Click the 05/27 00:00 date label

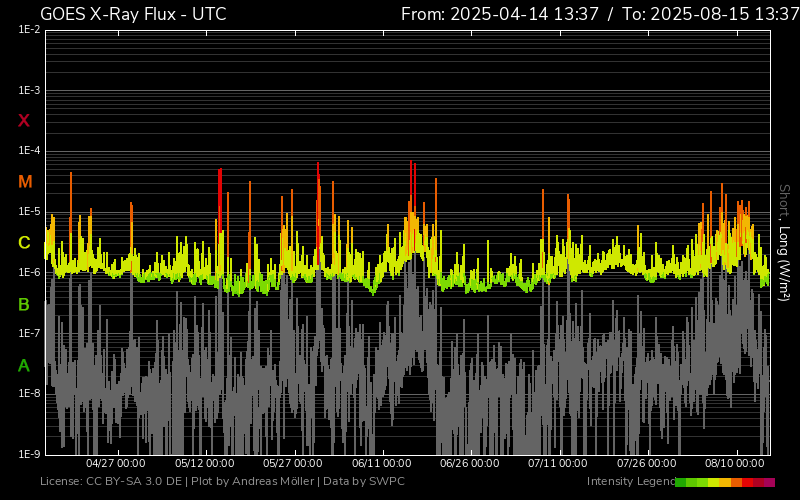click(293, 463)
